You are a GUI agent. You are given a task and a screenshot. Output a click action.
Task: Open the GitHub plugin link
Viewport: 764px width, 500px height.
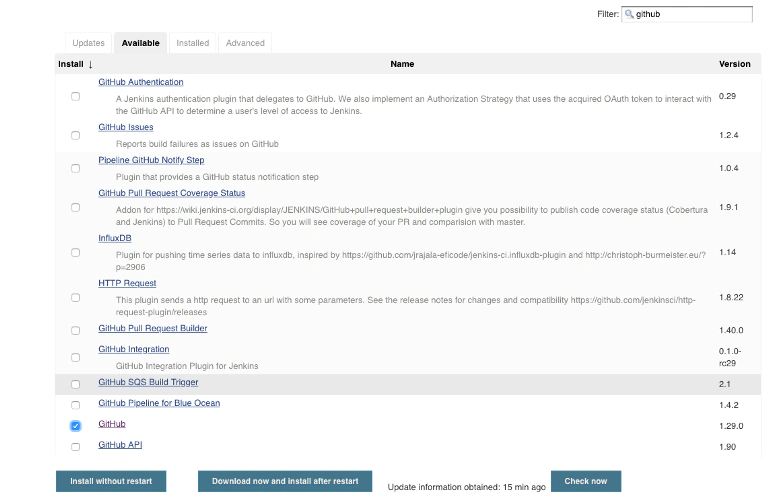112,423
